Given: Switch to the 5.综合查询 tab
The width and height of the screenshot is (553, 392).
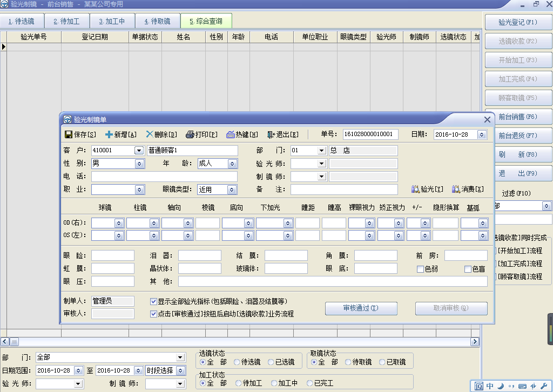Looking at the screenshot, I should tap(206, 21).
